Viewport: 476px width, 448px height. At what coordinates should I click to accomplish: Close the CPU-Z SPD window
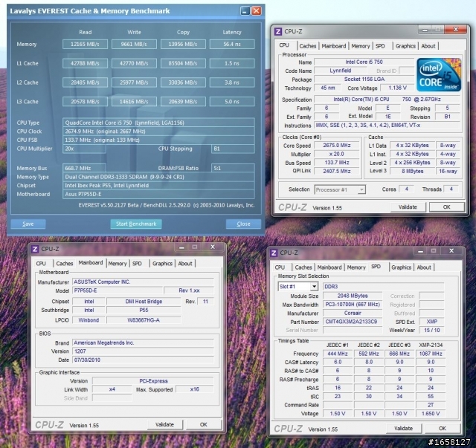click(x=451, y=250)
